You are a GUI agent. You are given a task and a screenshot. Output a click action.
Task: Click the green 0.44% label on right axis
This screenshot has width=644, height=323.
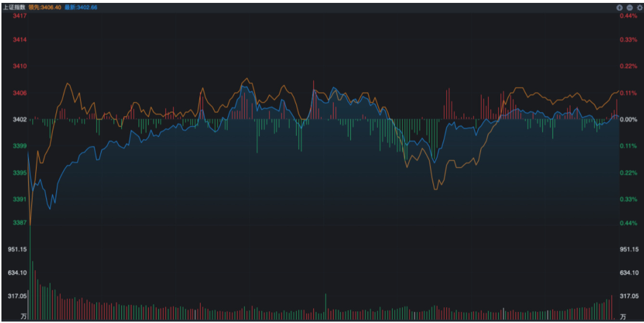[628, 223]
